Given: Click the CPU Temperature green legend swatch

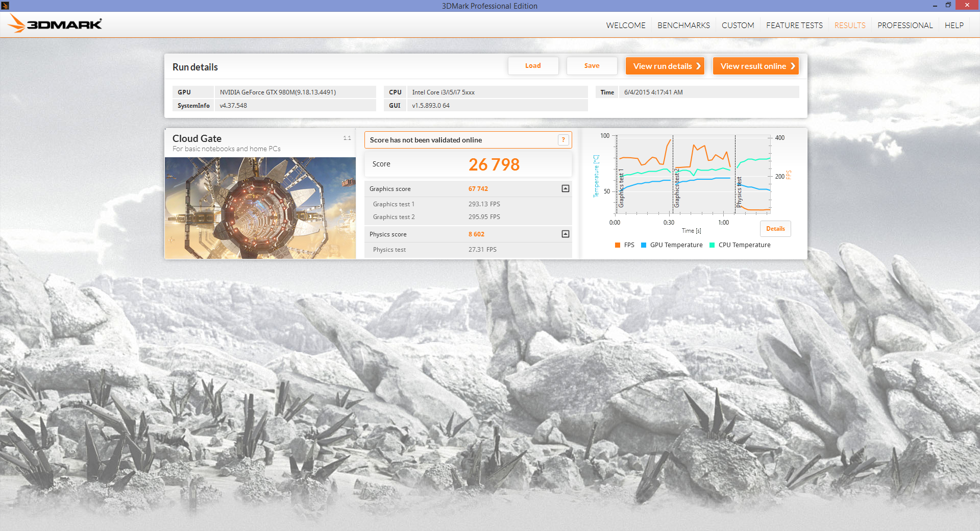Looking at the screenshot, I should 712,245.
